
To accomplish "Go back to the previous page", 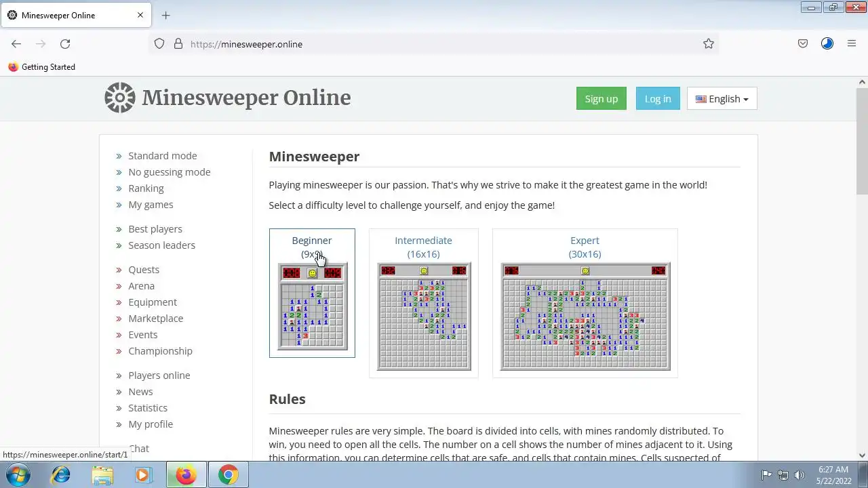I will click(16, 44).
